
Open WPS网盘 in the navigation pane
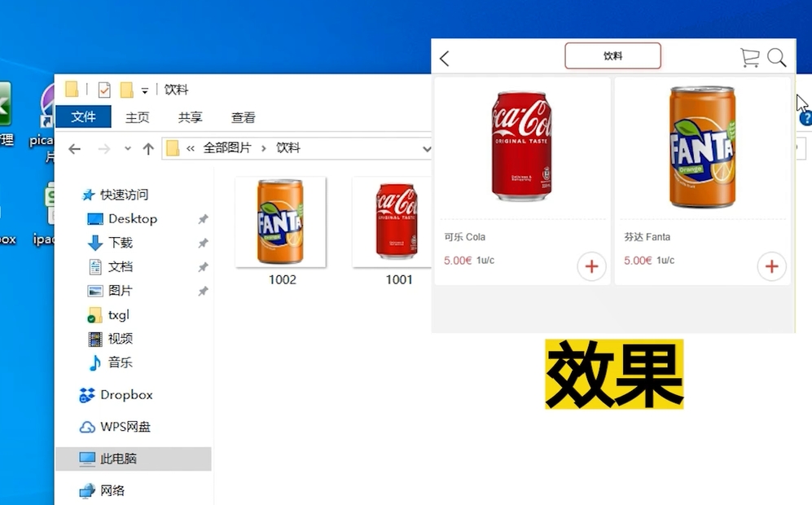(x=125, y=427)
